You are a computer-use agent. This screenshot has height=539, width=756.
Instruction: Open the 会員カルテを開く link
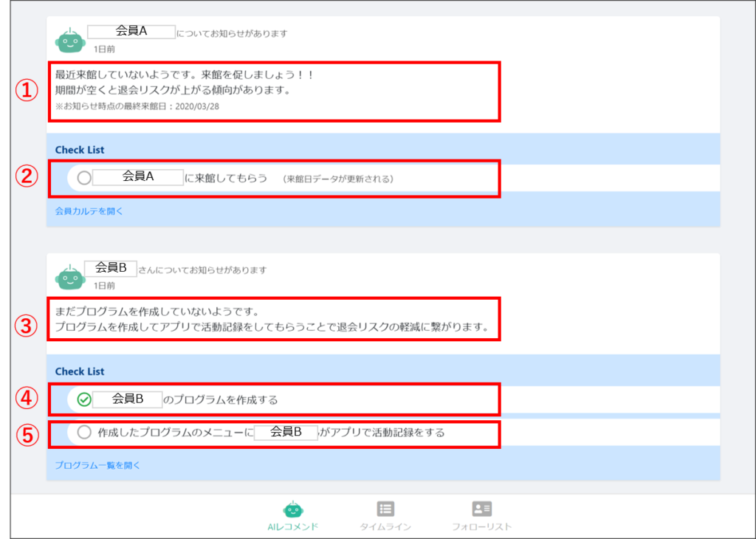[89, 211]
